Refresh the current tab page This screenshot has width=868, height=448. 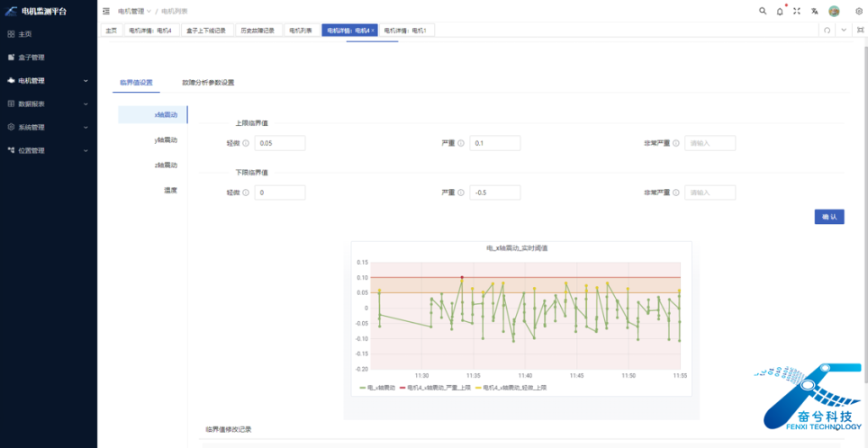tap(827, 30)
